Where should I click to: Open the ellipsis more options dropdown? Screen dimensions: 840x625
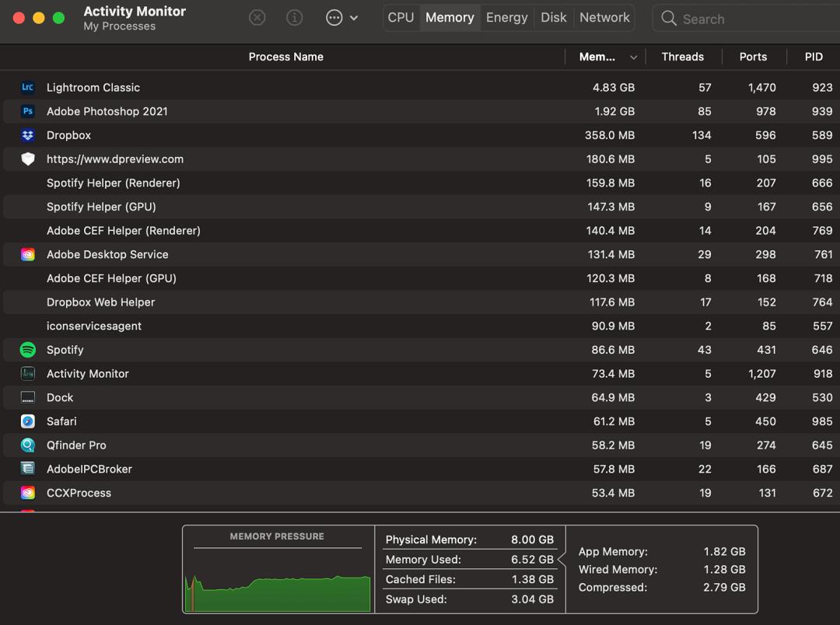click(x=341, y=18)
